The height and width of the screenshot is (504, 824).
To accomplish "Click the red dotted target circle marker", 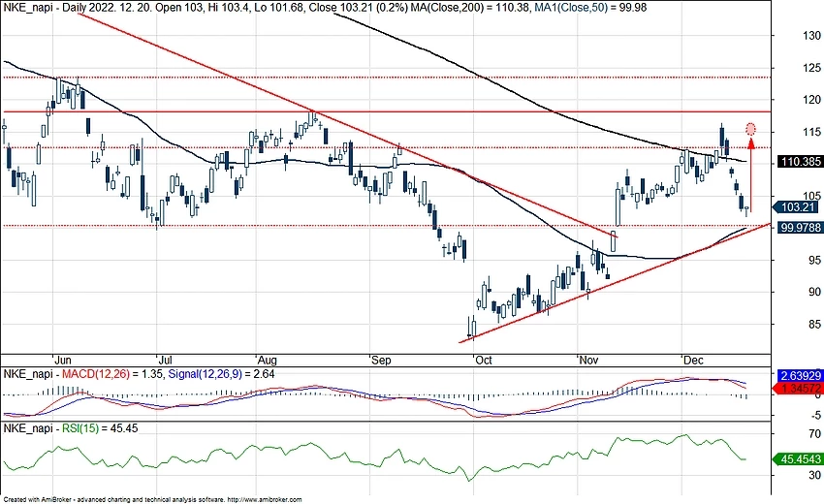I will coord(751,128).
